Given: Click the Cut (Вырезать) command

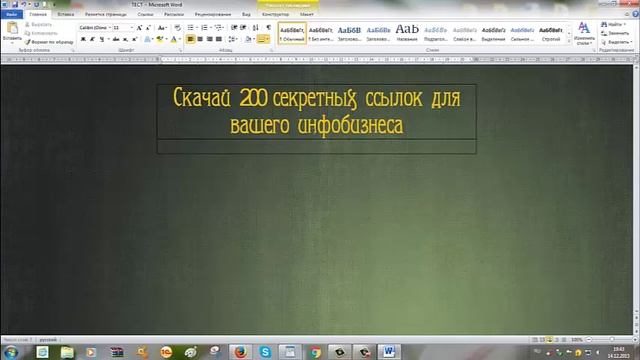Looking at the screenshot, I should click(x=38, y=24).
